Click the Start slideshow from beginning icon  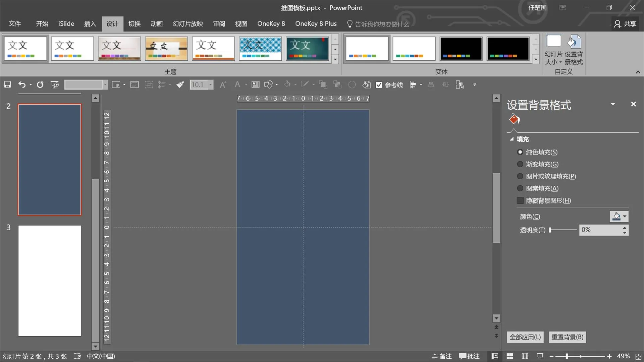click(x=55, y=85)
